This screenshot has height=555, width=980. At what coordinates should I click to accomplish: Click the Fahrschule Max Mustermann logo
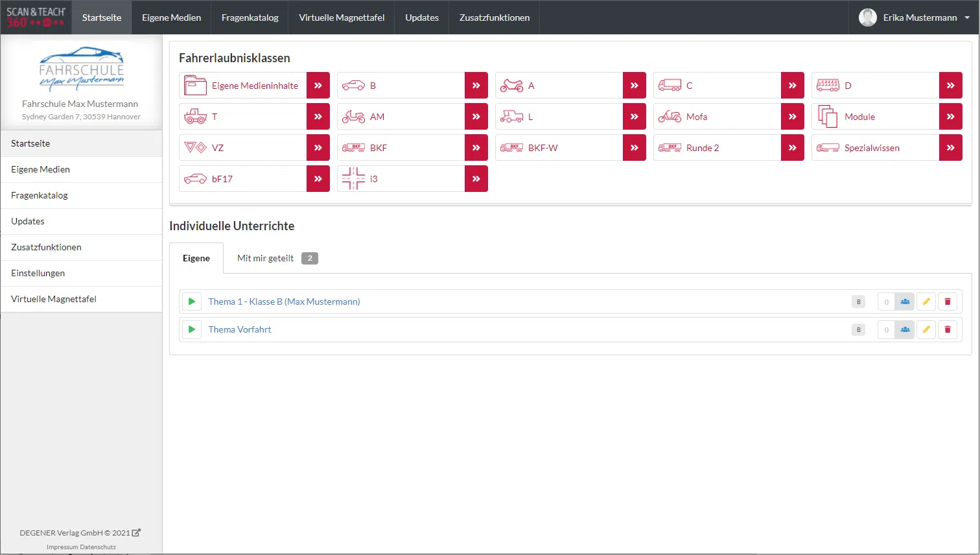[x=81, y=68]
